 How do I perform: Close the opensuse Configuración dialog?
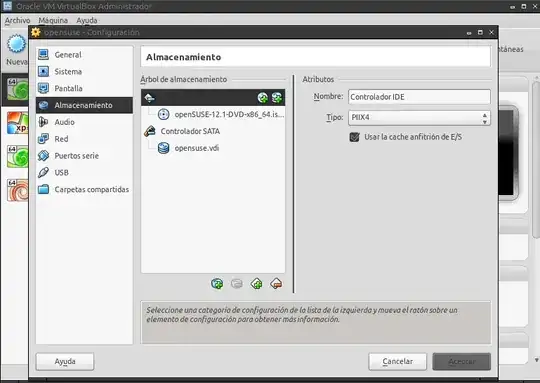(x=491, y=32)
